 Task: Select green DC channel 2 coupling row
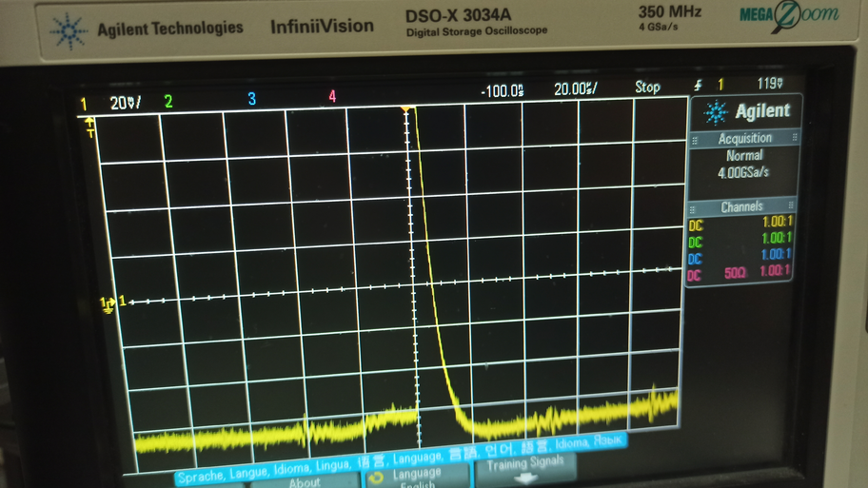click(740, 240)
